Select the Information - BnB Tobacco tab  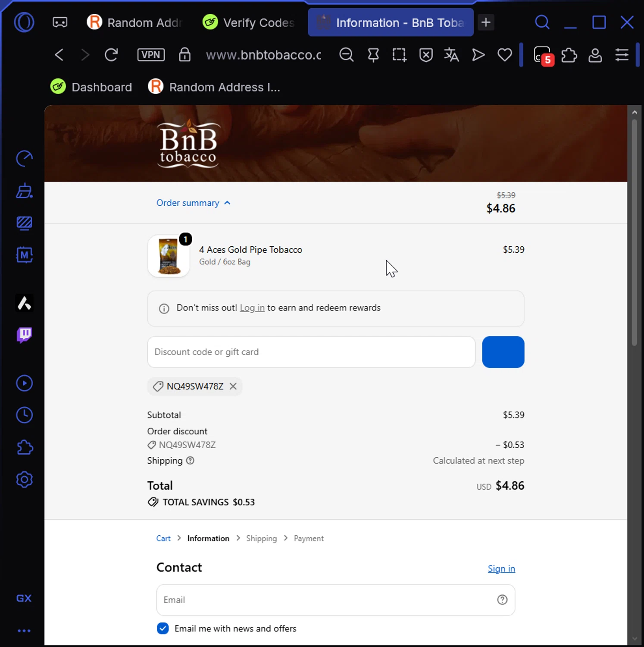tap(391, 22)
